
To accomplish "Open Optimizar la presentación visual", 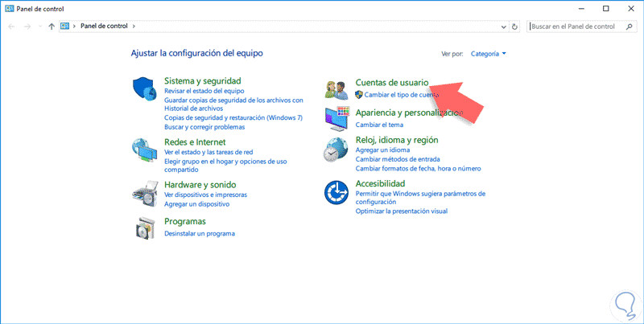I will point(401,211).
